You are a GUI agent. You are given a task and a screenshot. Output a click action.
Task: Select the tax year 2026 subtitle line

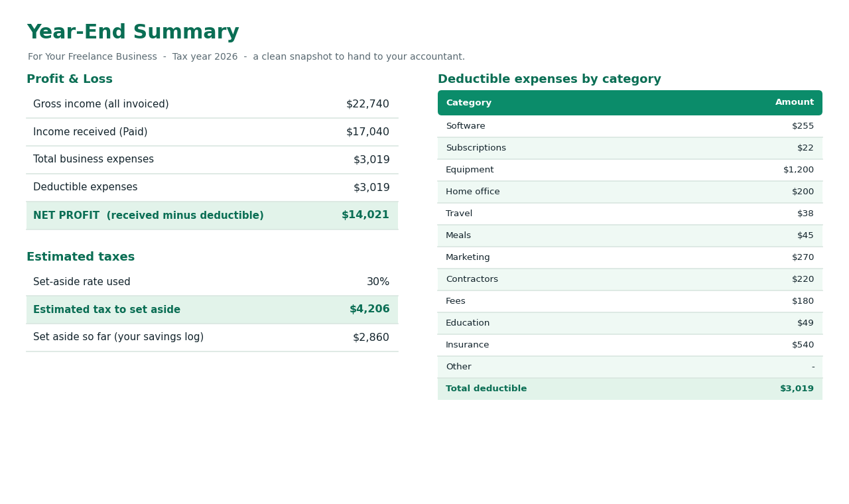pos(246,57)
